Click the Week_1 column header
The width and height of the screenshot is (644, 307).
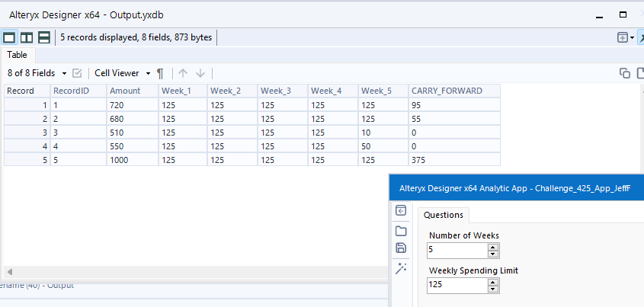[183, 91]
